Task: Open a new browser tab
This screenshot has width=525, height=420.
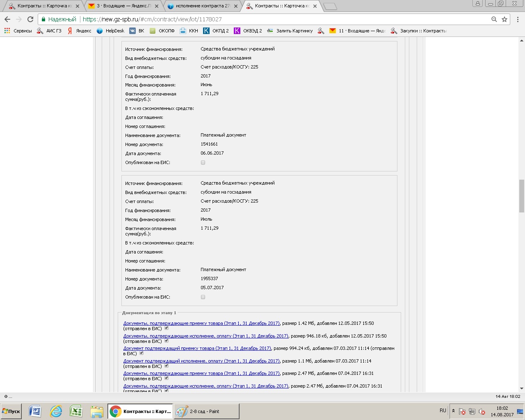Action: [x=330, y=6]
